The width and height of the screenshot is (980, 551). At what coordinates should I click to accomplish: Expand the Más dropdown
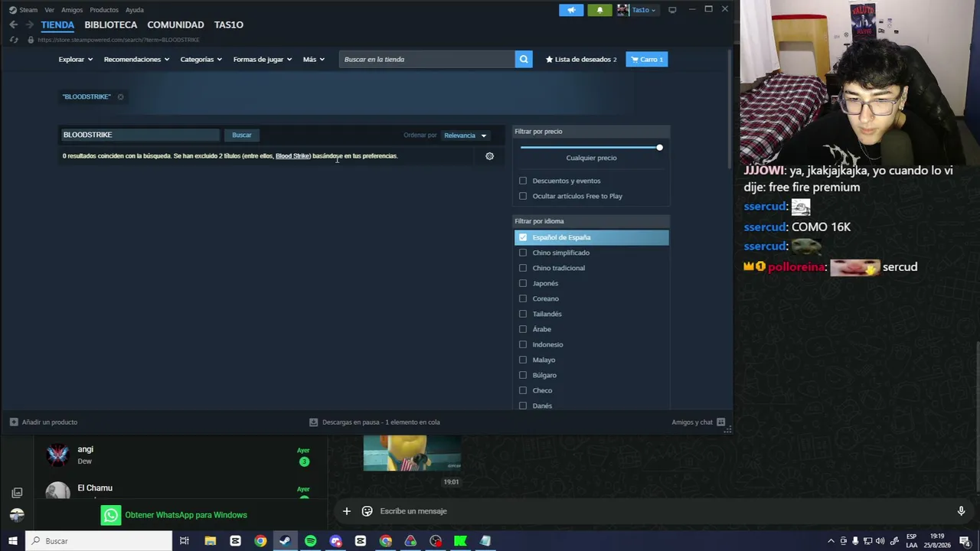click(x=314, y=59)
